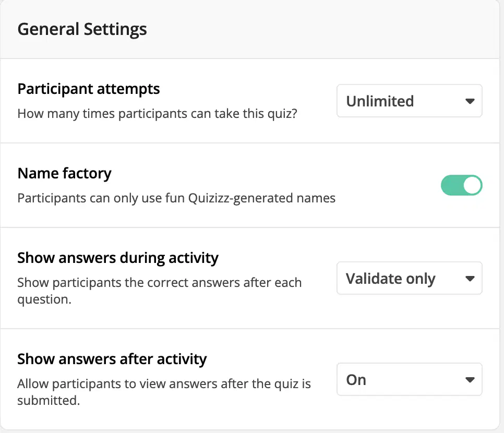This screenshot has height=433, width=504.
Task: Disable the Name factory toggle
Action: point(462,185)
